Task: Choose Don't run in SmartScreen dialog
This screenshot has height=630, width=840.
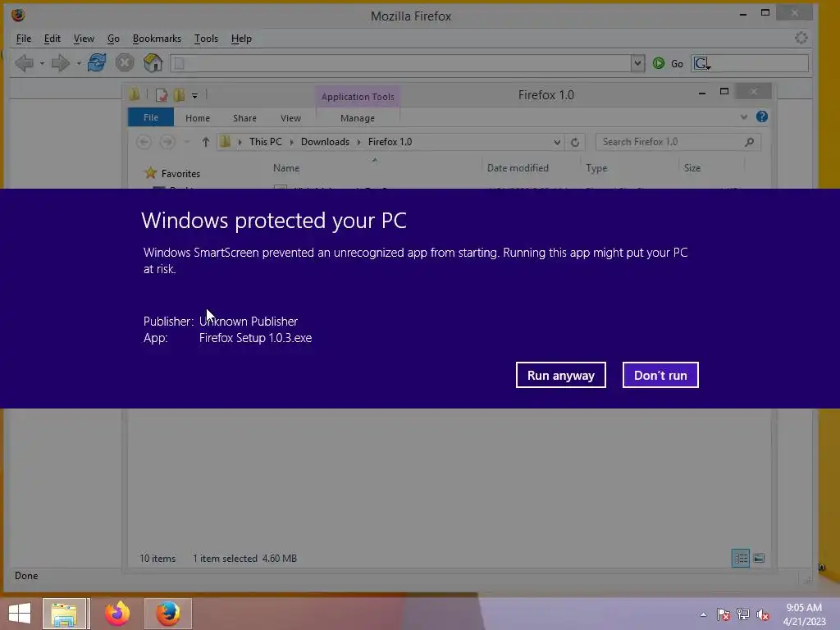Action: coord(660,375)
